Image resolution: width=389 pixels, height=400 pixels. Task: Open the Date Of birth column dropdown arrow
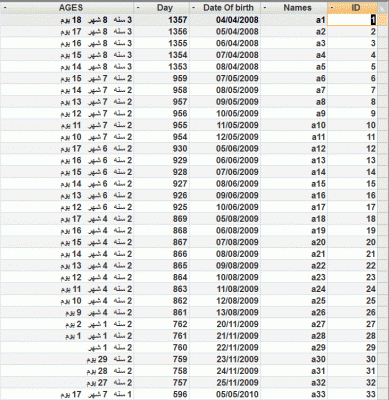194,7
